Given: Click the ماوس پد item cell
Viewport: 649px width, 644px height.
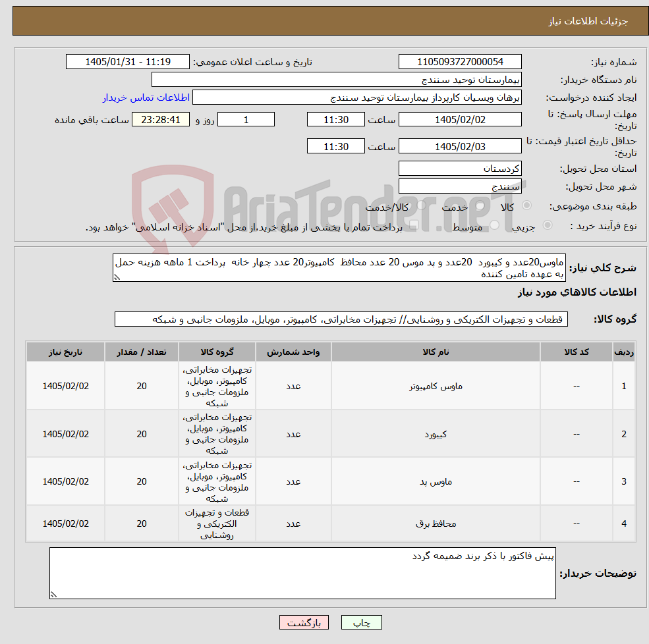Looking at the screenshot, I should coord(436,481).
